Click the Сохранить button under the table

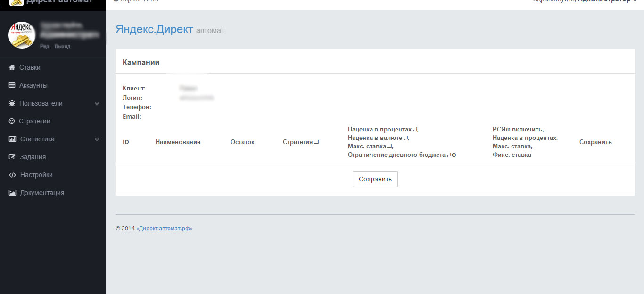[375, 179]
